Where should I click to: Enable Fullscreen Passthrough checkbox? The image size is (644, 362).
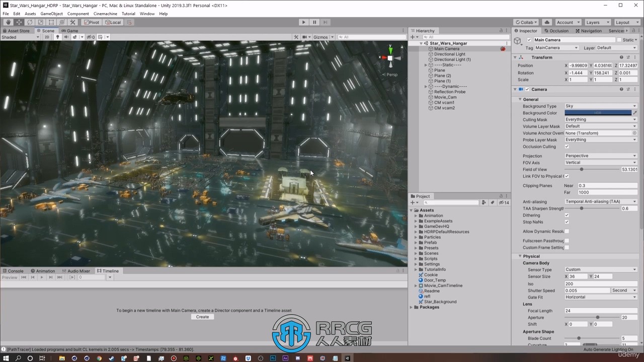coord(567,241)
